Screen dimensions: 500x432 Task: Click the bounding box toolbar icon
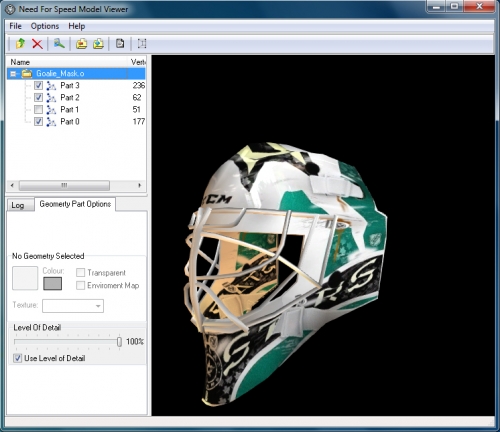coord(142,44)
